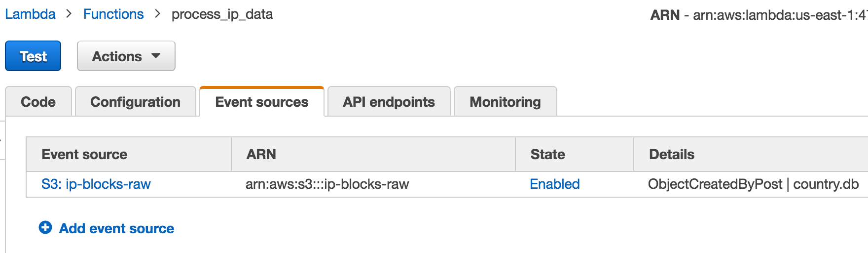Click the Details column header

pyautogui.click(x=671, y=155)
